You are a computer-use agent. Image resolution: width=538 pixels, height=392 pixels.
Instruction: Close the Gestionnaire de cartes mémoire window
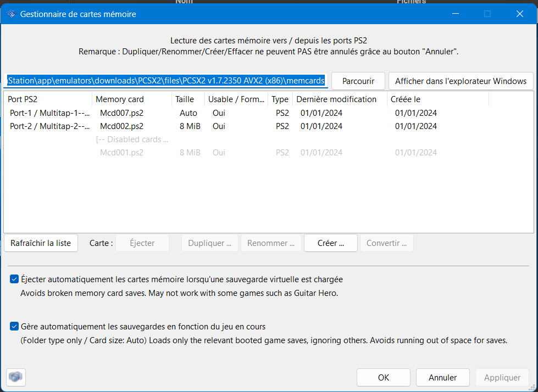pos(519,14)
